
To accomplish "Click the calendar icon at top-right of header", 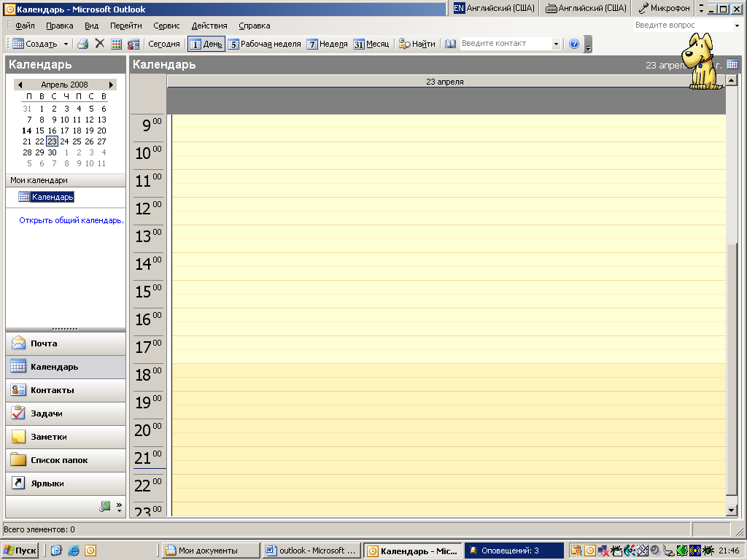I will 732,64.
